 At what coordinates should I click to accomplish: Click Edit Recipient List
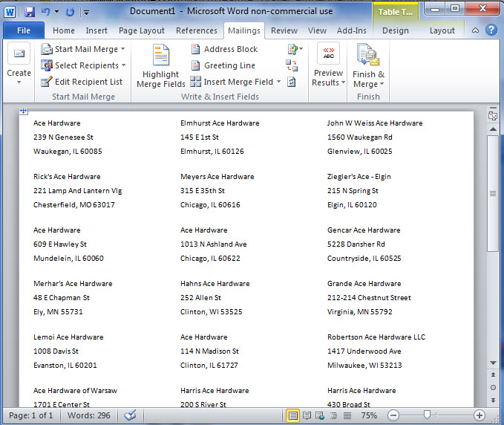coord(82,82)
